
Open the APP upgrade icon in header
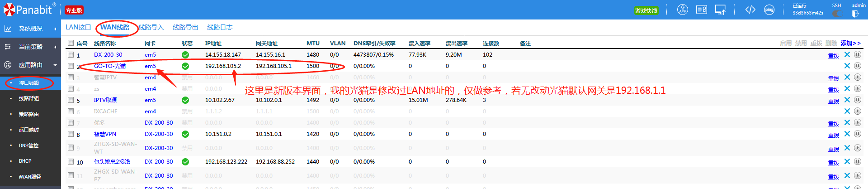(682, 10)
